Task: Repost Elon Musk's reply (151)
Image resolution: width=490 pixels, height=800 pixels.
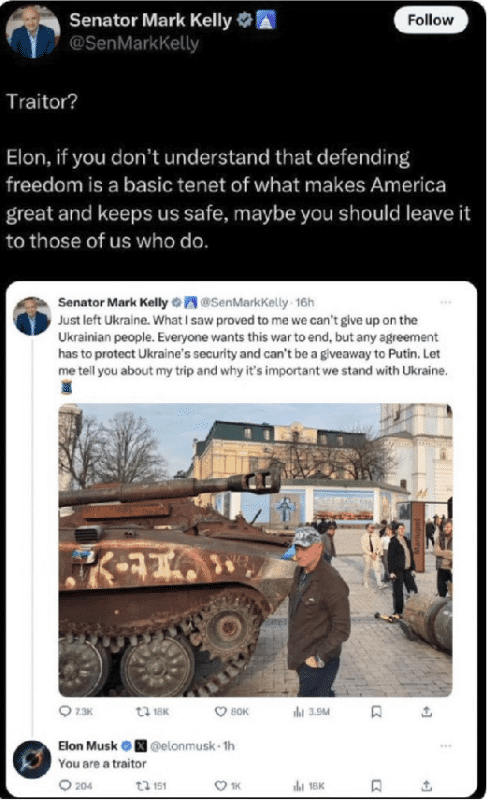Action: pos(152,786)
